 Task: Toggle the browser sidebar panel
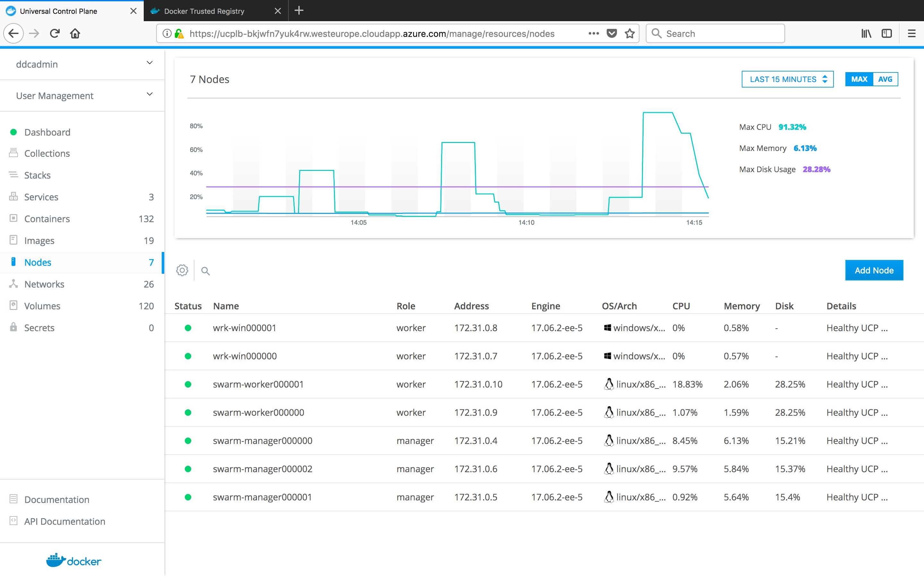pos(886,33)
